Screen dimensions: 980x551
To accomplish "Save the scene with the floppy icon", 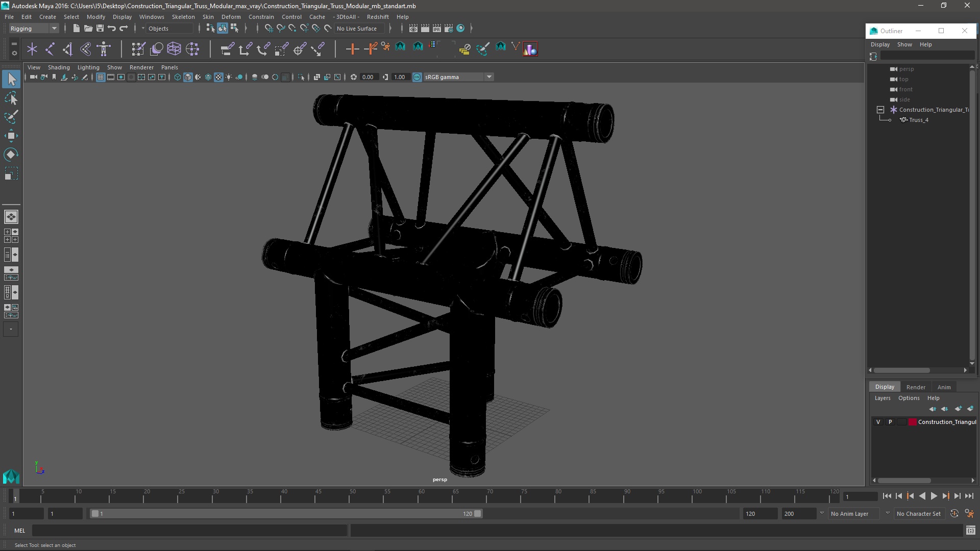I will coord(100,28).
